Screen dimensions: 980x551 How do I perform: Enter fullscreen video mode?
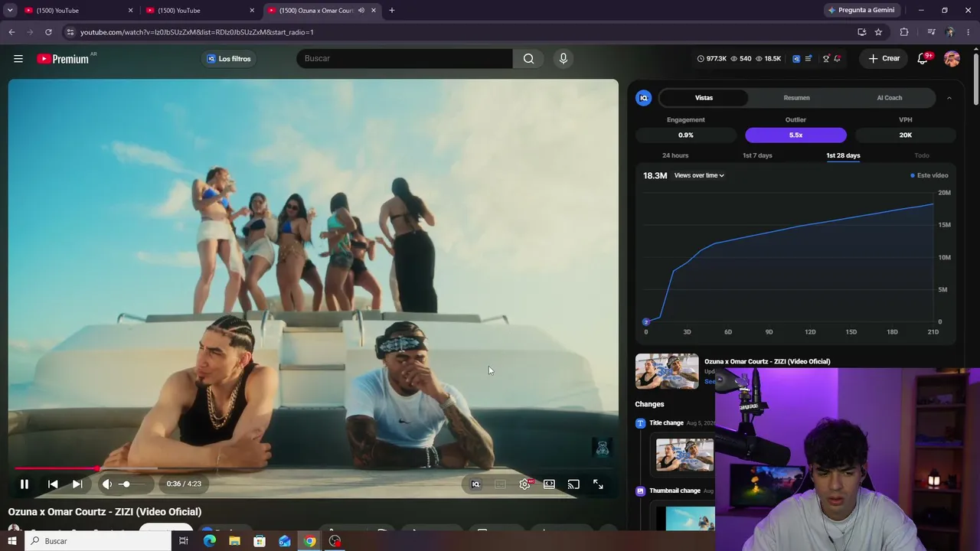(598, 484)
